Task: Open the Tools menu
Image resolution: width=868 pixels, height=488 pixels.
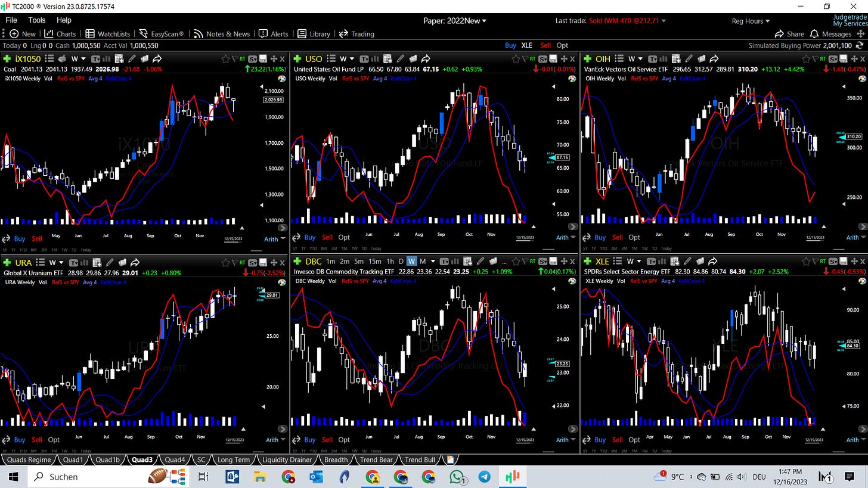Action: pos(36,20)
